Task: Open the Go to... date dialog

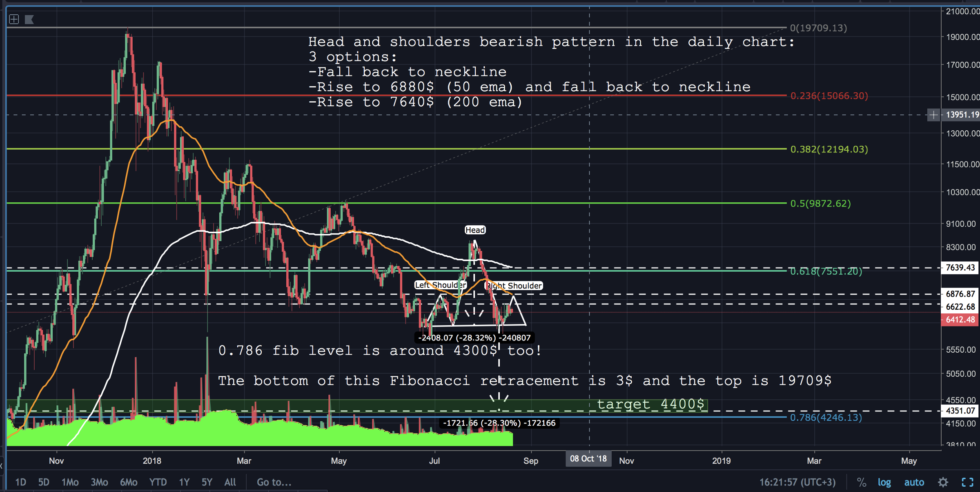Action: [274, 483]
